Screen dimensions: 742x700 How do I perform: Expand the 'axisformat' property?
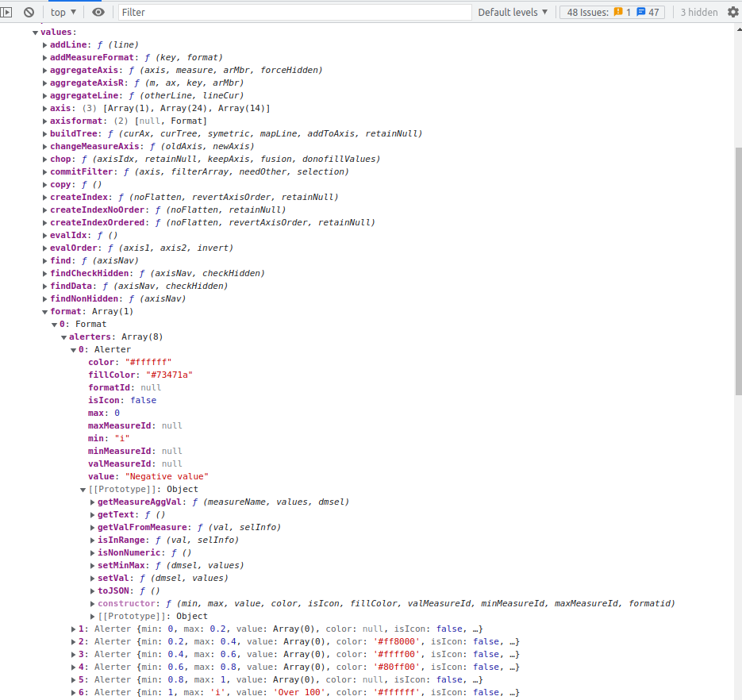45,121
